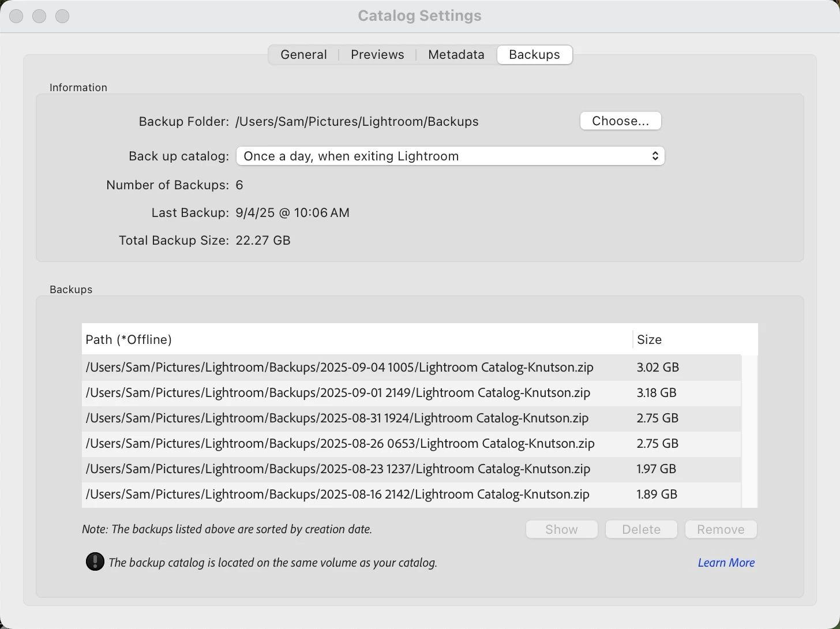
Task: Click the backup folder path /Users/Sam/Pictures/Lightroom/Backups
Action: click(x=357, y=122)
